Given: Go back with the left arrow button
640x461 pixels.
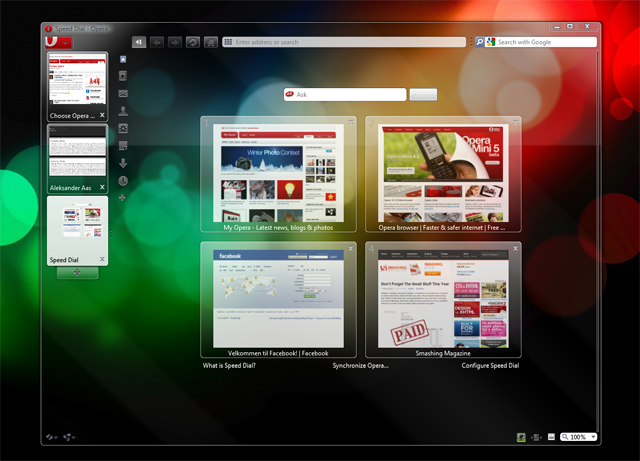Looking at the screenshot, I should coord(157,42).
